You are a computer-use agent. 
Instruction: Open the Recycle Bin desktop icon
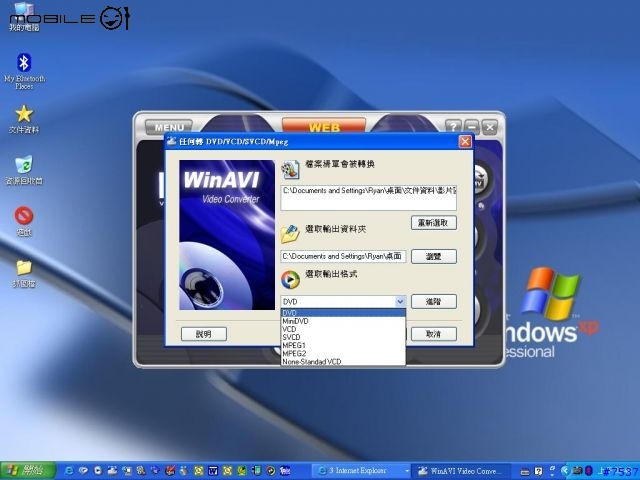pos(24,170)
